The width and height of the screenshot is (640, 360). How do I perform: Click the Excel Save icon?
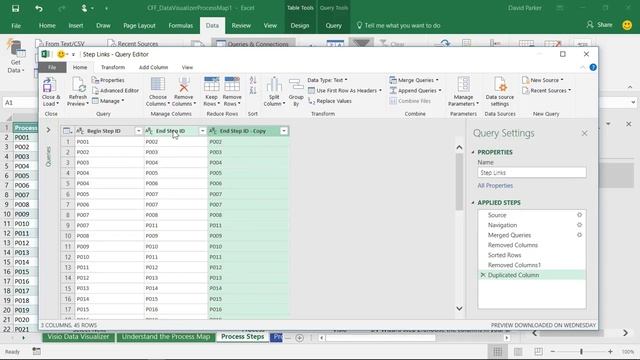pos(16,8)
